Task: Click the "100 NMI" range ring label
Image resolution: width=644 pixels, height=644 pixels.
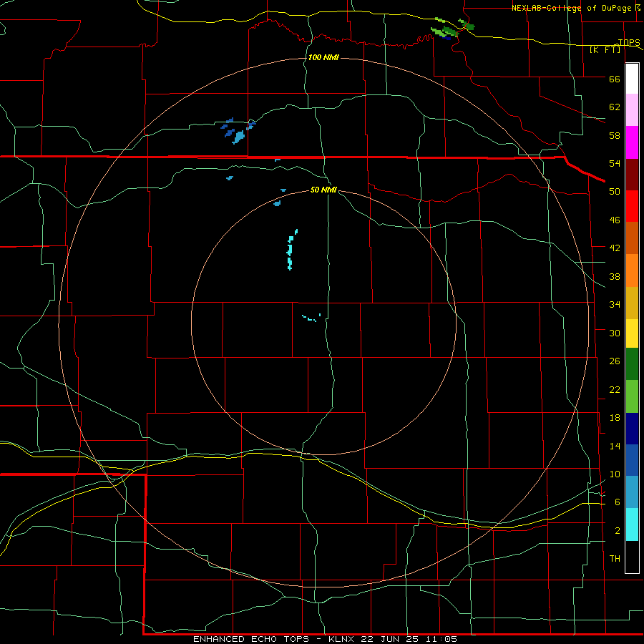Action: tap(323, 57)
